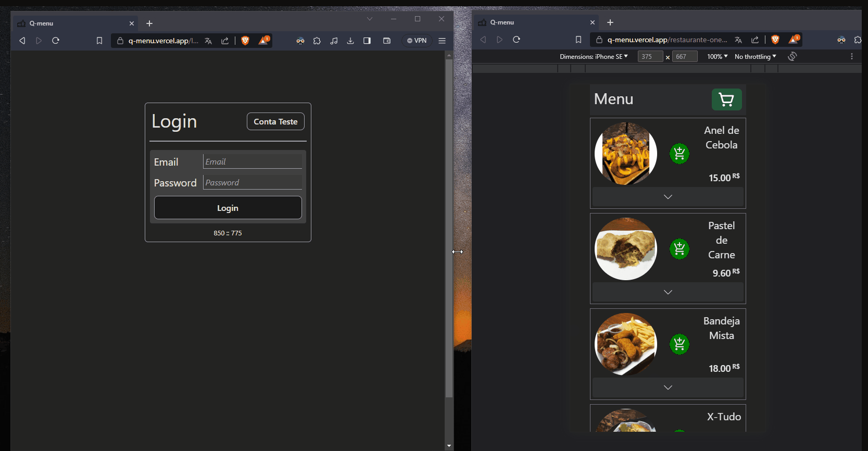Toggle the VPN button
Screen dimensions: 868x451
pyautogui.click(x=417, y=41)
